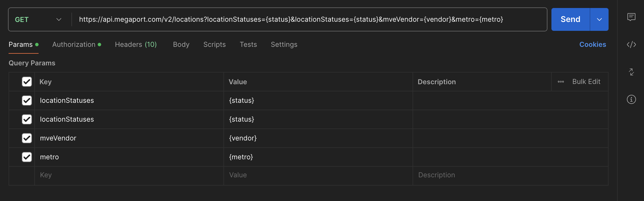Select second row's {status} value
Image resolution: width=644 pixels, height=201 pixels.
318,119
